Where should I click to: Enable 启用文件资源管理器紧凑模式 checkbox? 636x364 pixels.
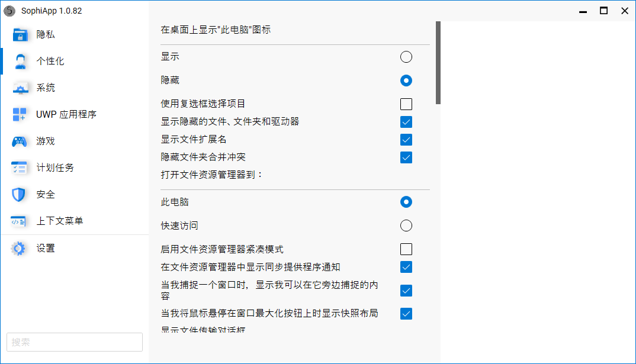coord(406,249)
